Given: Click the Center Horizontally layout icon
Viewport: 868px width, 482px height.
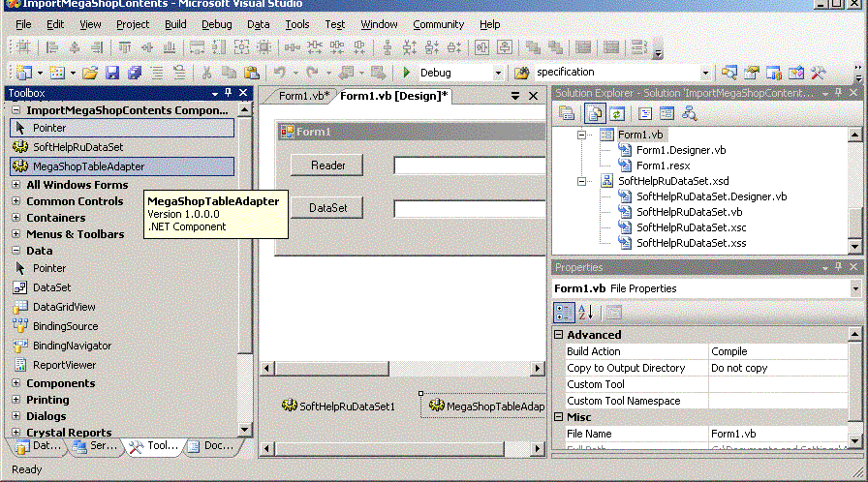Looking at the screenshot, I should click(x=481, y=47).
